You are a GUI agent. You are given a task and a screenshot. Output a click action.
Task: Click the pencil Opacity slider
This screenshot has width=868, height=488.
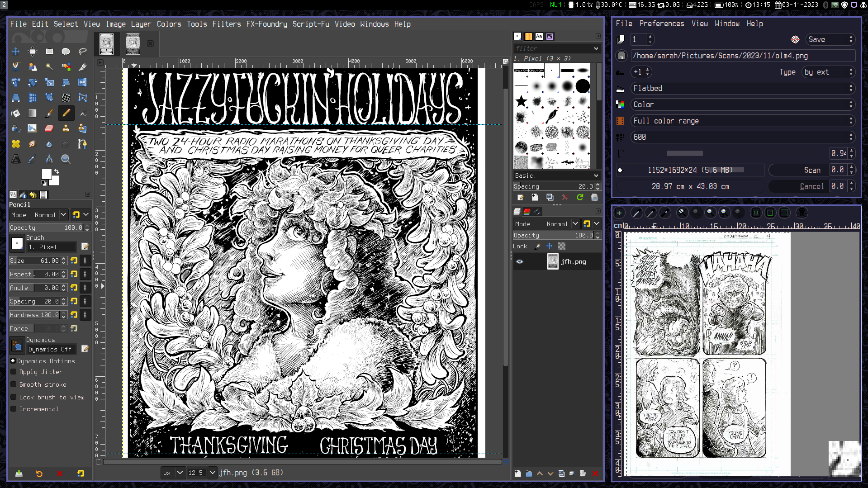(x=45, y=227)
